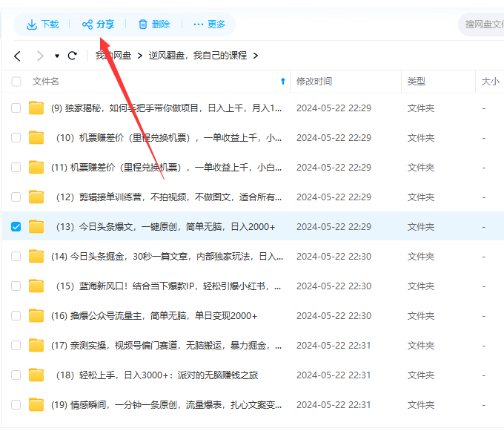Check the (9) 独家揭秘 folder checkbox

(16, 108)
